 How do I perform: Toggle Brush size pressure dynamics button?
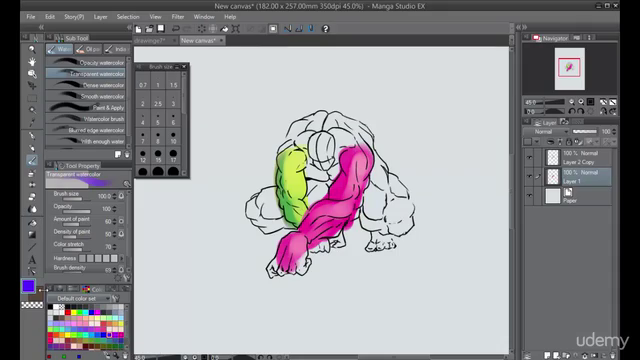click(x=121, y=196)
